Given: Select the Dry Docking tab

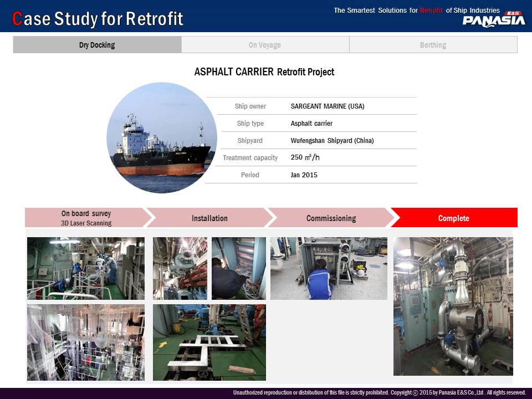Looking at the screenshot, I should [97, 45].
